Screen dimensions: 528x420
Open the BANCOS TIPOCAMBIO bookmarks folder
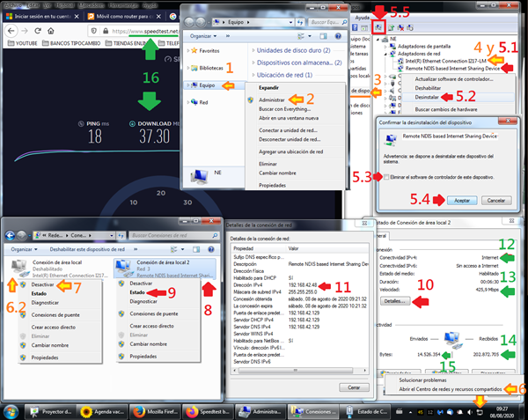[71, 43]
